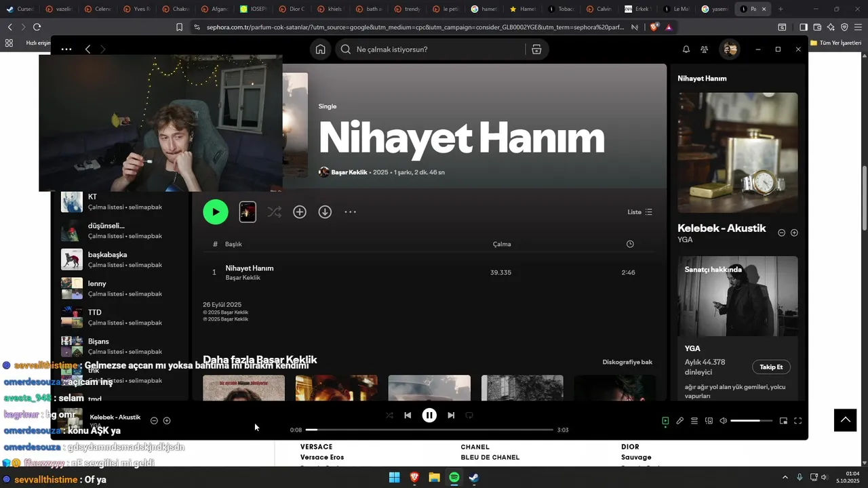Toggle Now Playing view button
The image size is (868, 488).
(x=665, y=421)
